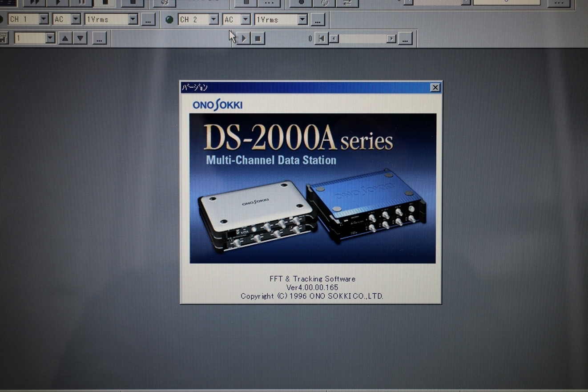The width and height of the screenshot is (588, 392).
Task: Click the green indicator lamp beside CH 2
Action: (169, 20)
